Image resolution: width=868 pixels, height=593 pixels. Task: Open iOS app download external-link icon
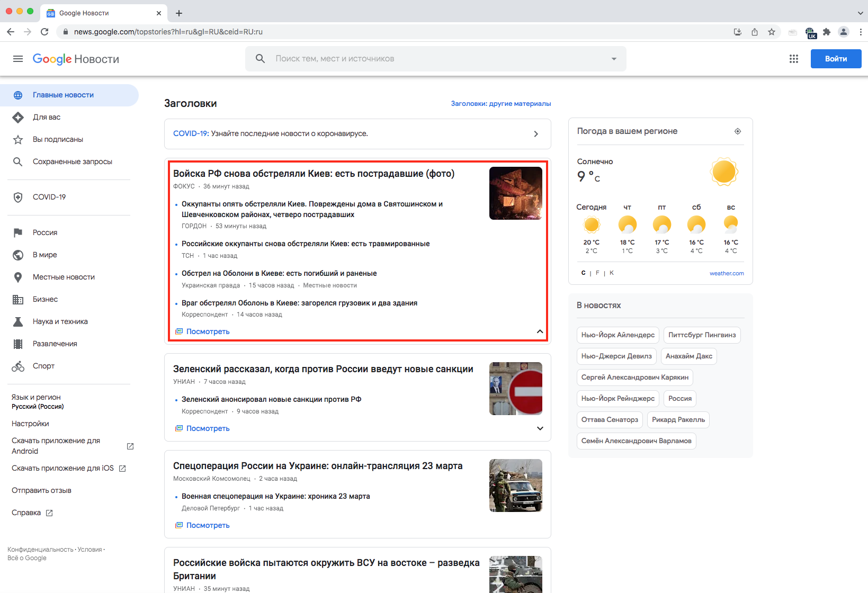click(x=122, y=469)
